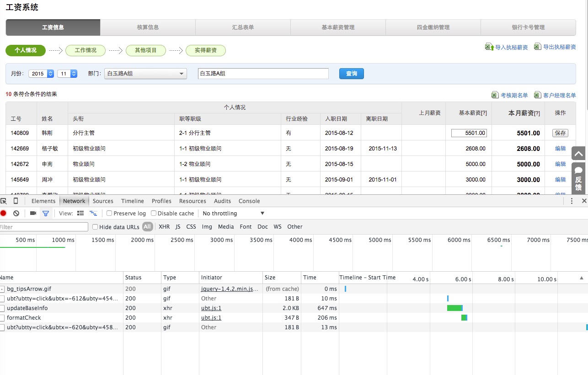Click 编辑 link for 申南
The width and height of the screenshot is (588, 375).
pyautogui.click(x=560, y=164)
